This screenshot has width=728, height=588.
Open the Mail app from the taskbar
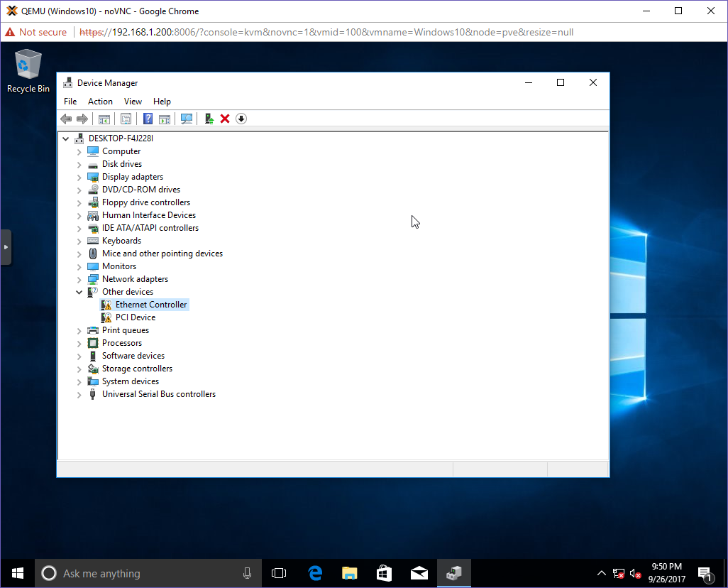coord(419,572)
